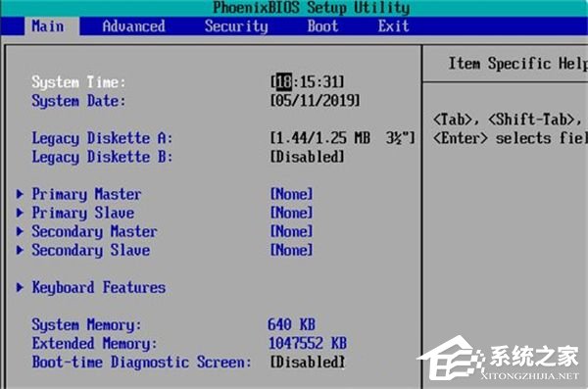The width and height of the screenshot is (588, 389).
Task: Click the 640 KB memory value
Action: point(291,324)
